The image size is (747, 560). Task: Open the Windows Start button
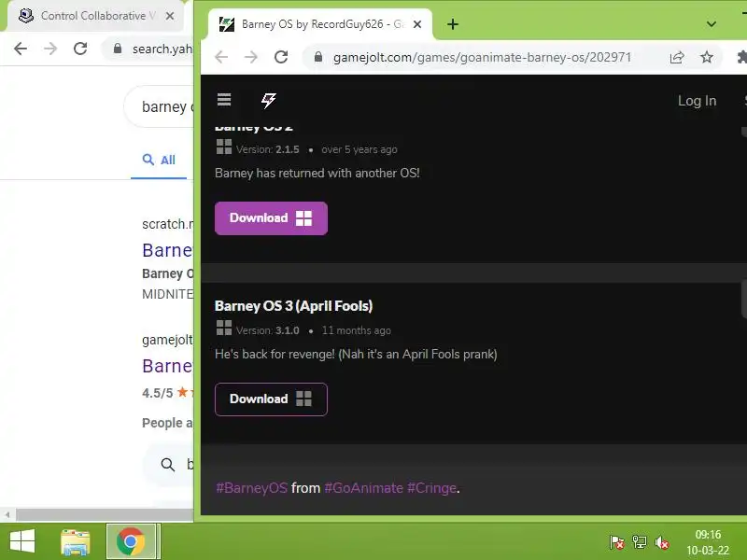click(21, 541)
